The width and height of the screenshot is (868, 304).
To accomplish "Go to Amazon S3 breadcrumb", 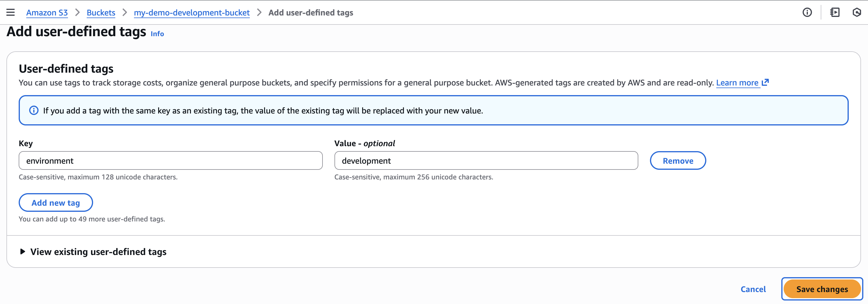I will point(47,13).
